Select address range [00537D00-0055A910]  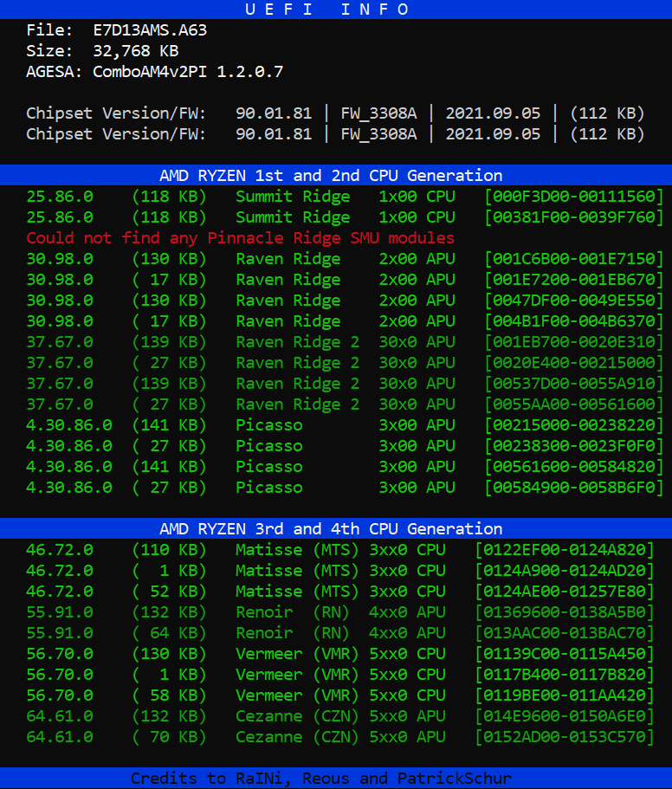[x=574, y=384]
